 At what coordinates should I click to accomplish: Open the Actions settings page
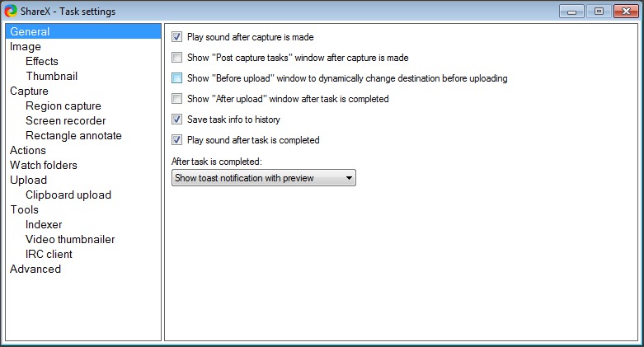tap(28, 151)
